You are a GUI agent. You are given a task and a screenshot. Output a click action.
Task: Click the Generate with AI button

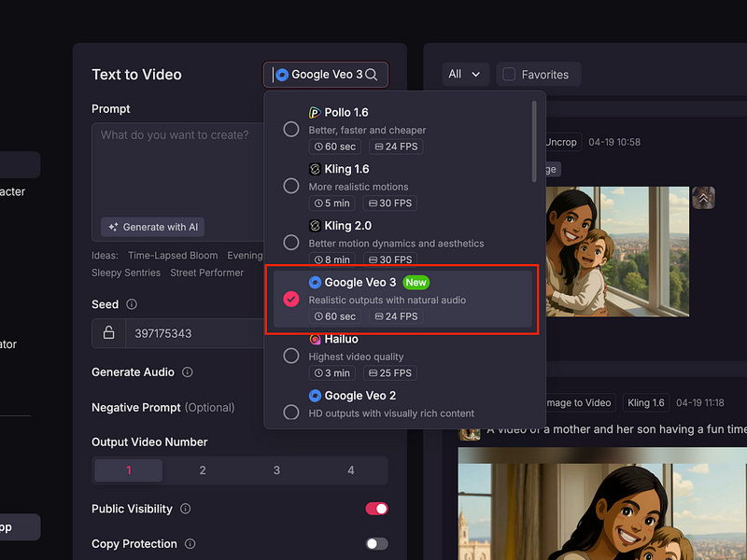153,227
